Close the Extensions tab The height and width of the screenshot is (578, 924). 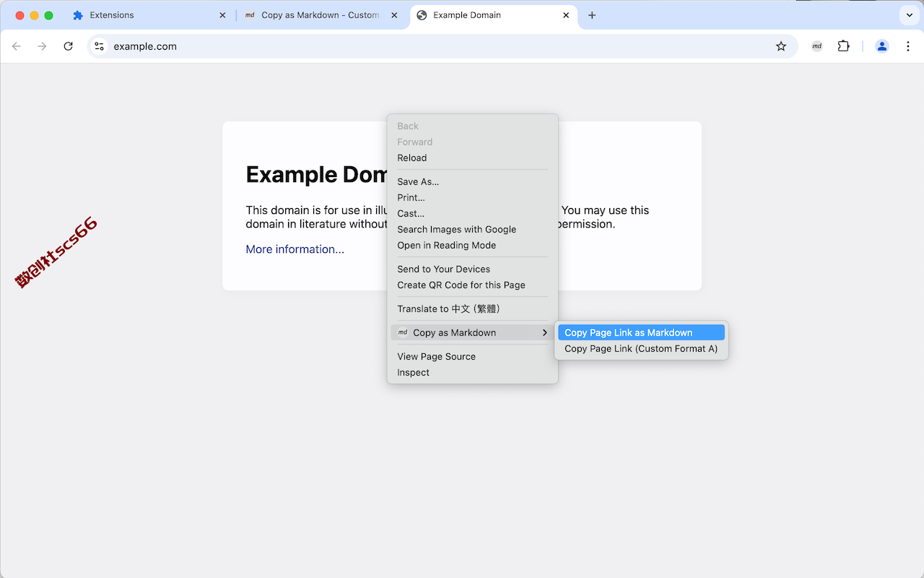(222, 15)
